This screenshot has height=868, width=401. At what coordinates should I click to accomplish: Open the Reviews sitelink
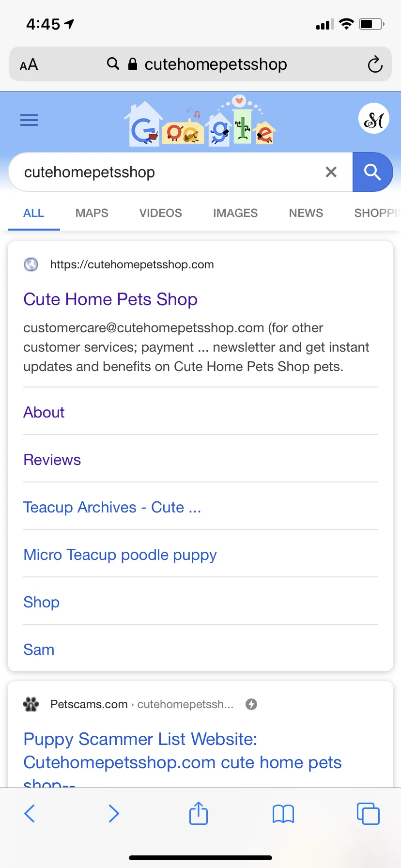[52, 460]
